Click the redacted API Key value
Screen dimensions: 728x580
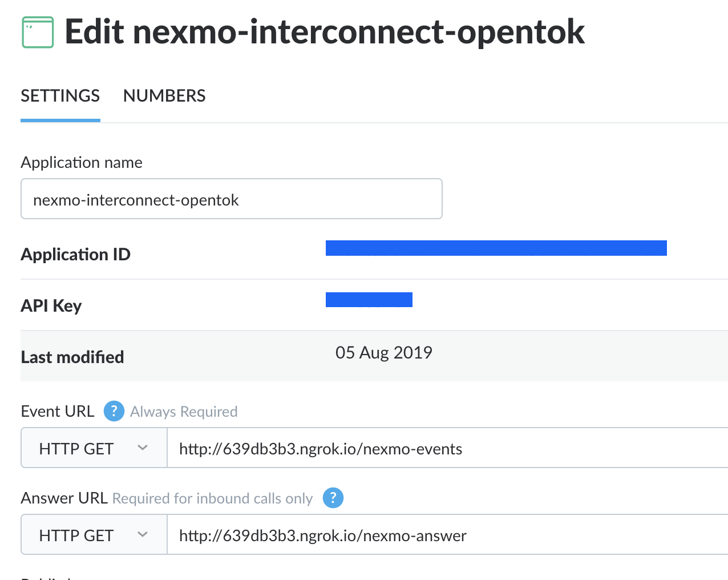(x=369, y=300)
